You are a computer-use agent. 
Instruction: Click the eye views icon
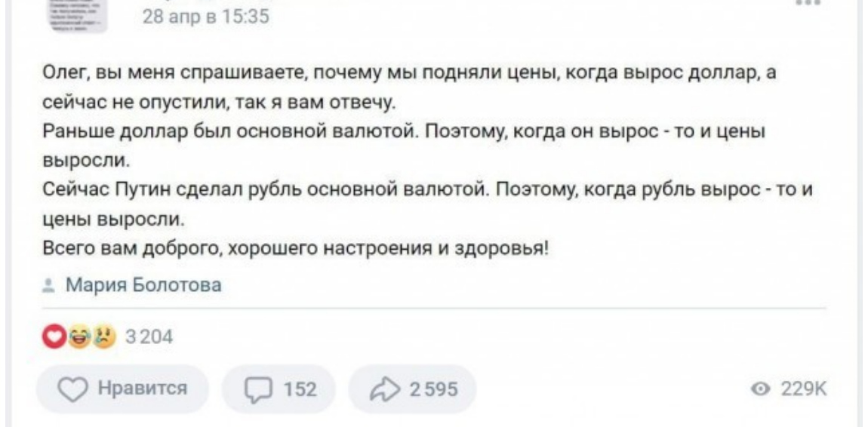762,391
